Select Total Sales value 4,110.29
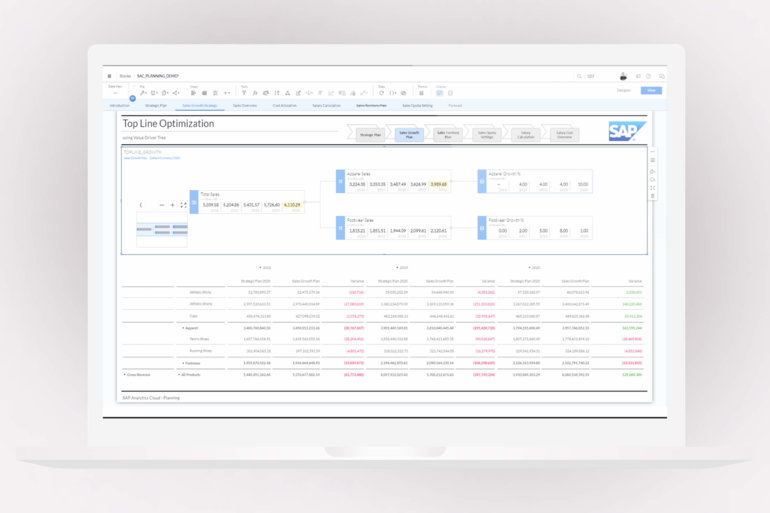Screen dimensions: 770x513 (292, 205)
